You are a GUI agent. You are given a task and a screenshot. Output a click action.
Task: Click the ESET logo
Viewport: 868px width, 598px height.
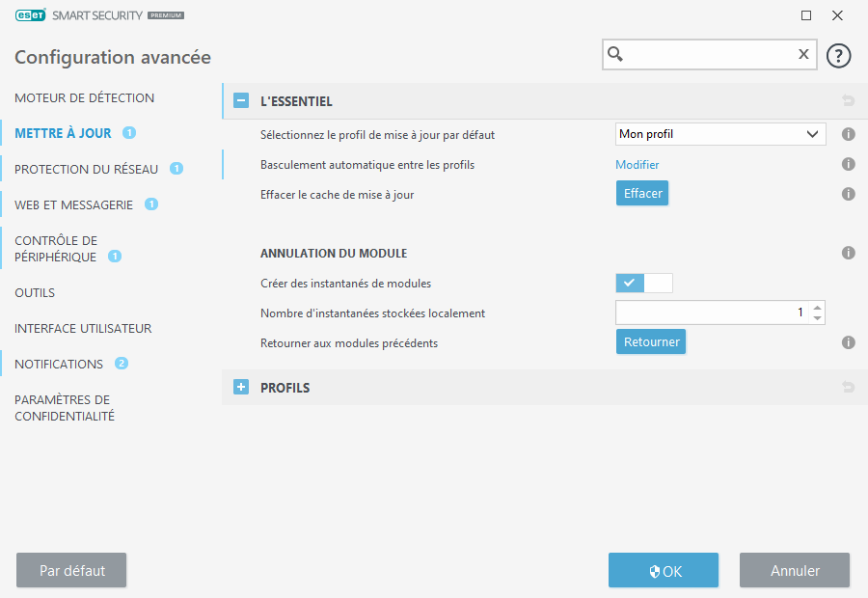(x=31, y=15)
